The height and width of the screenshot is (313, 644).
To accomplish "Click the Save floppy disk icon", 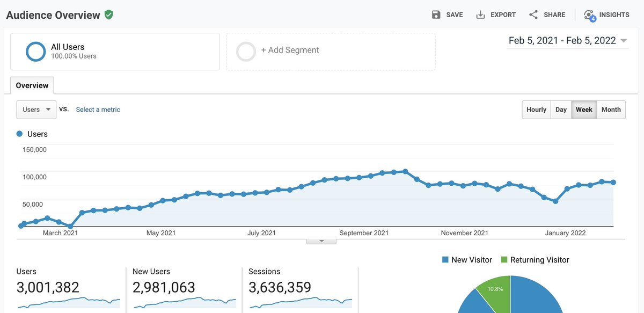I will [x=436, y=14].
